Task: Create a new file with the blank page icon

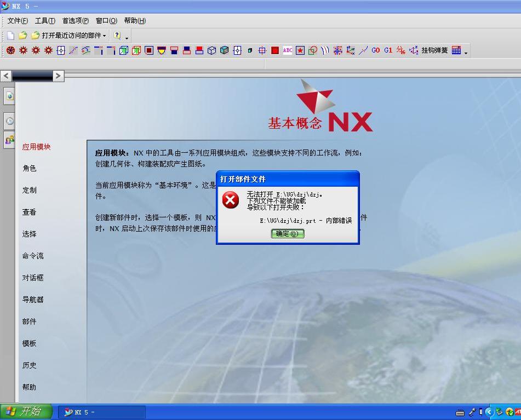Action: tap(10, 36)
